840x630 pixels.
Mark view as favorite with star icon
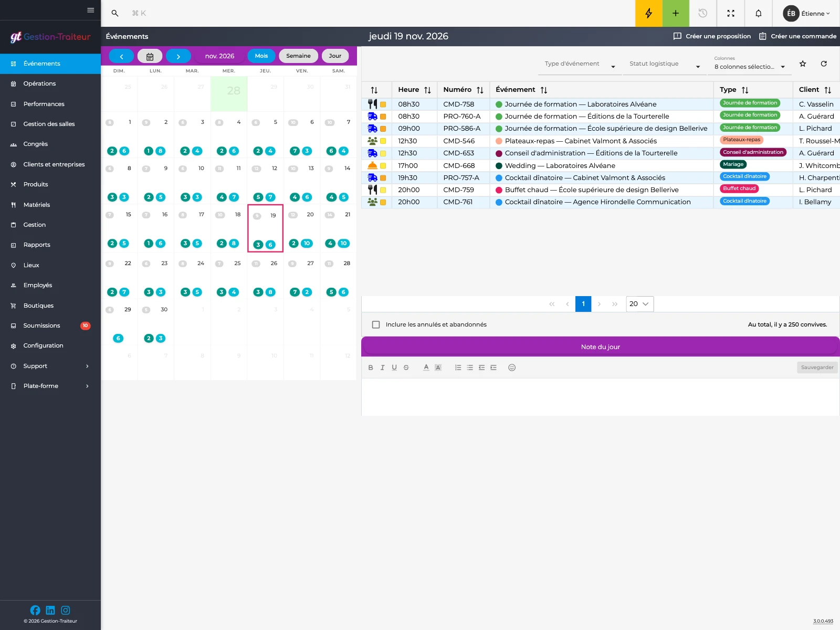click(x=803, y=64)
